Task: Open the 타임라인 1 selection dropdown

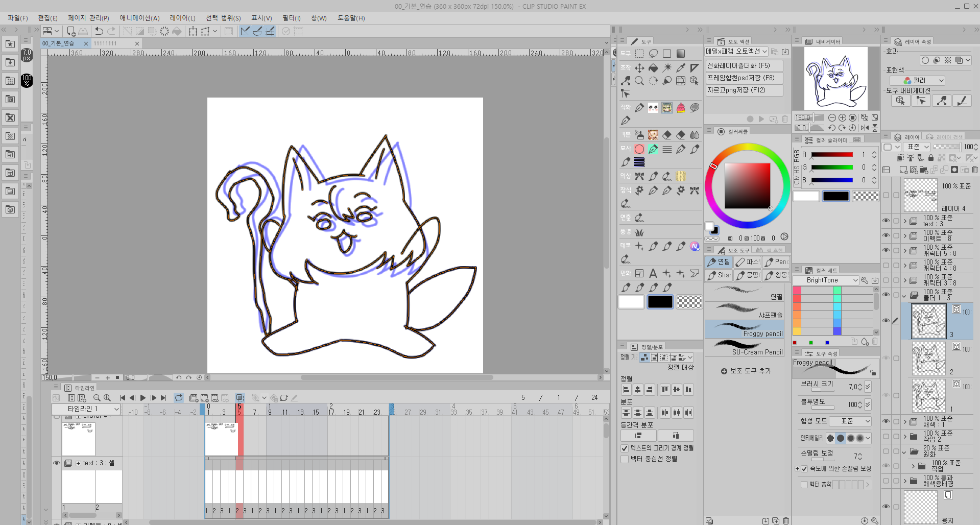Action: (x=86, y=409)
